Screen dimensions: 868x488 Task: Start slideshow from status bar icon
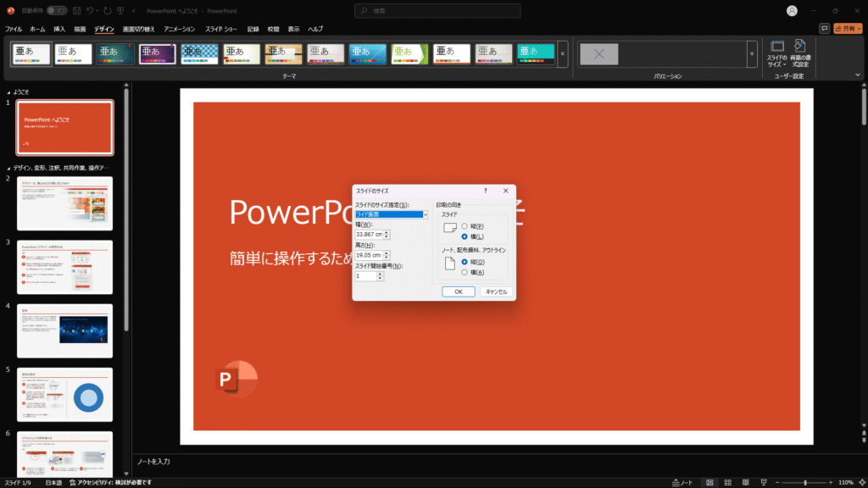click(x=762, y=482)
